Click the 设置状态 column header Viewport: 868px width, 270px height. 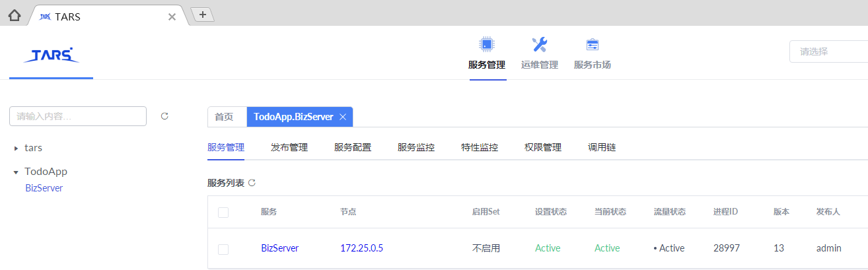click(x=551, y=212)
